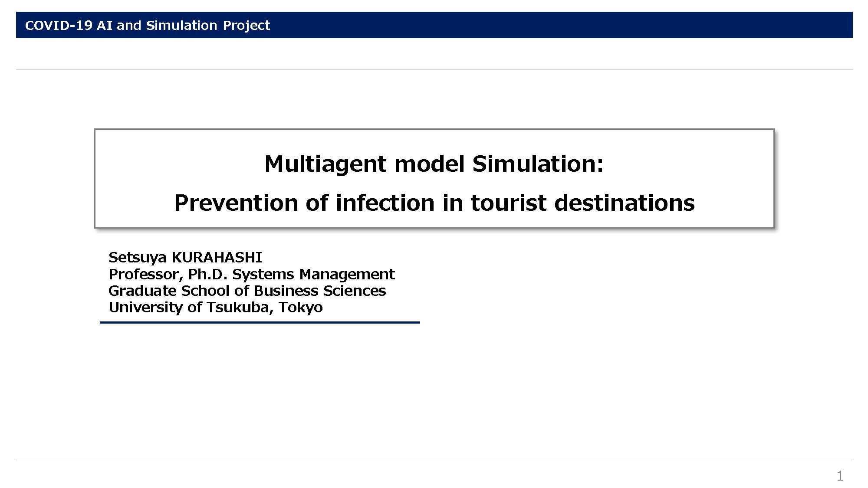This screenshot has height=488, width=868.
Task: Click author name 'Setsuya KURAHASHI'
Action: tap(185, 258)
